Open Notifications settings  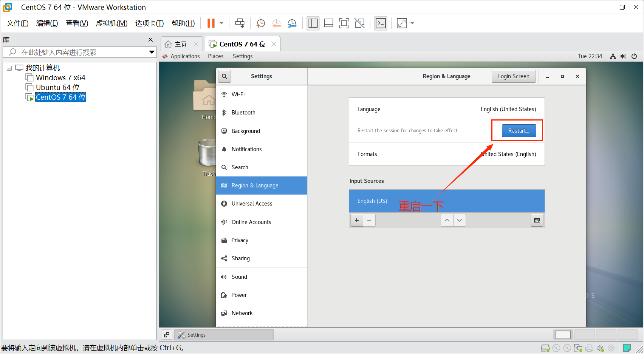click(262, 149)
